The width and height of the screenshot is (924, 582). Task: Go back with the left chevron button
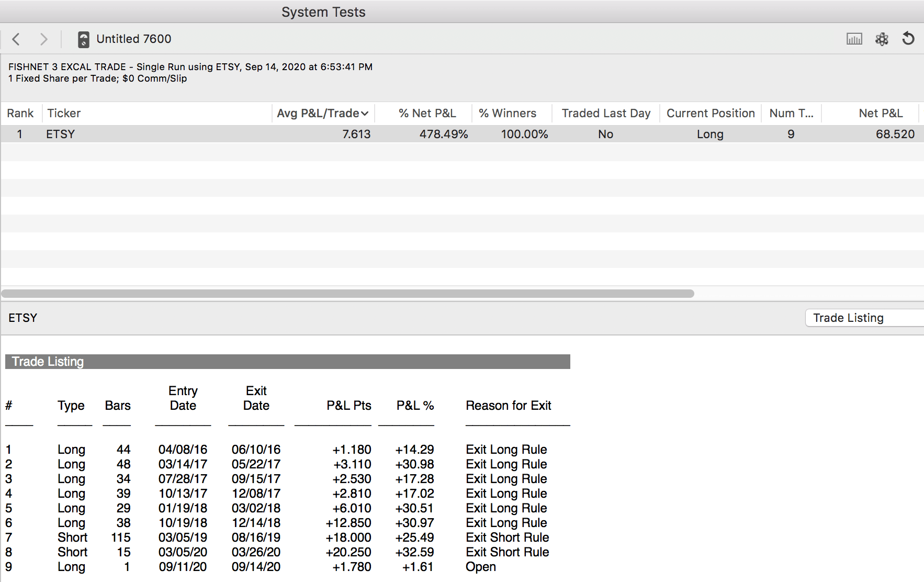(16, 39)
